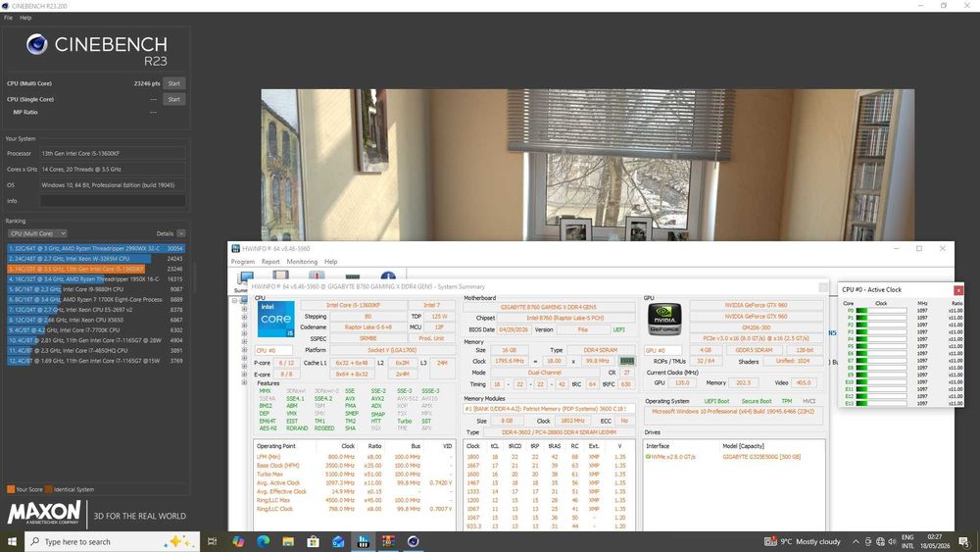Toggle the ranking Details arrow button

tap(180, 233)
